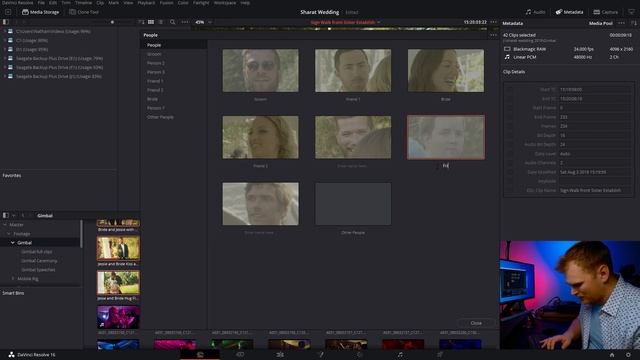Toggle the Clone Tool panel
The height and width of the screenshot is (360, 640).
[84, 12]
